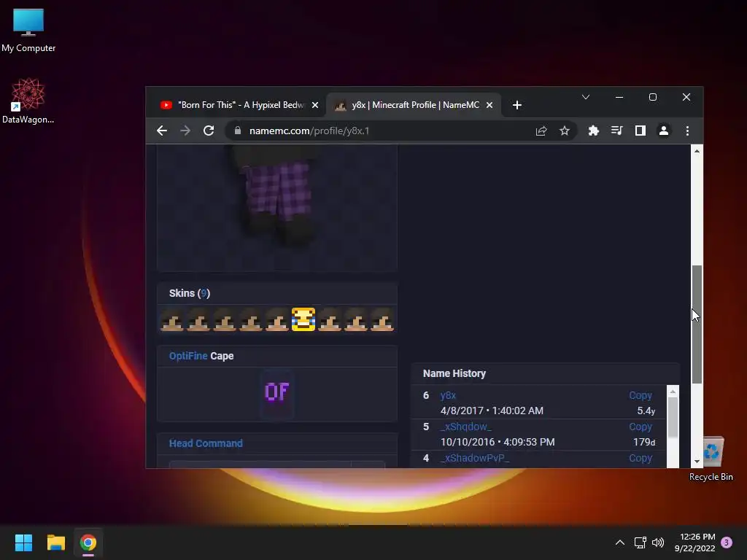Copy the _xShqdow_ name

[x=640, y=427]
